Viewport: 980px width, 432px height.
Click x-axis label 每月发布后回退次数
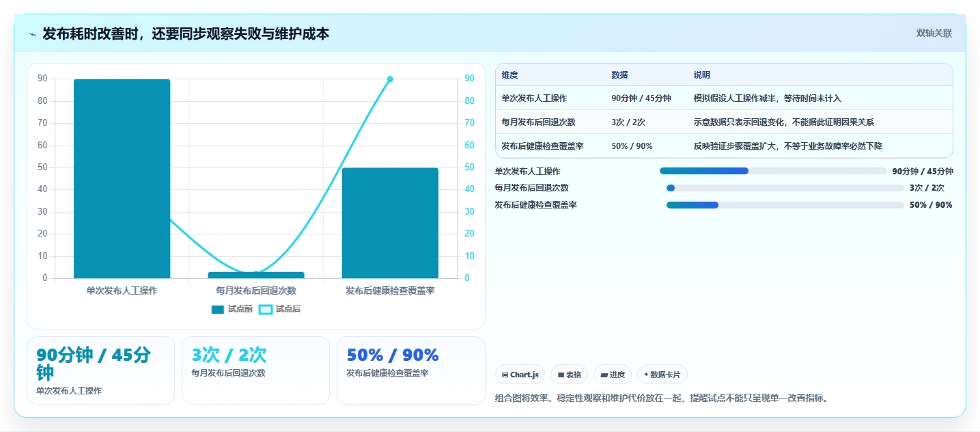256,291
